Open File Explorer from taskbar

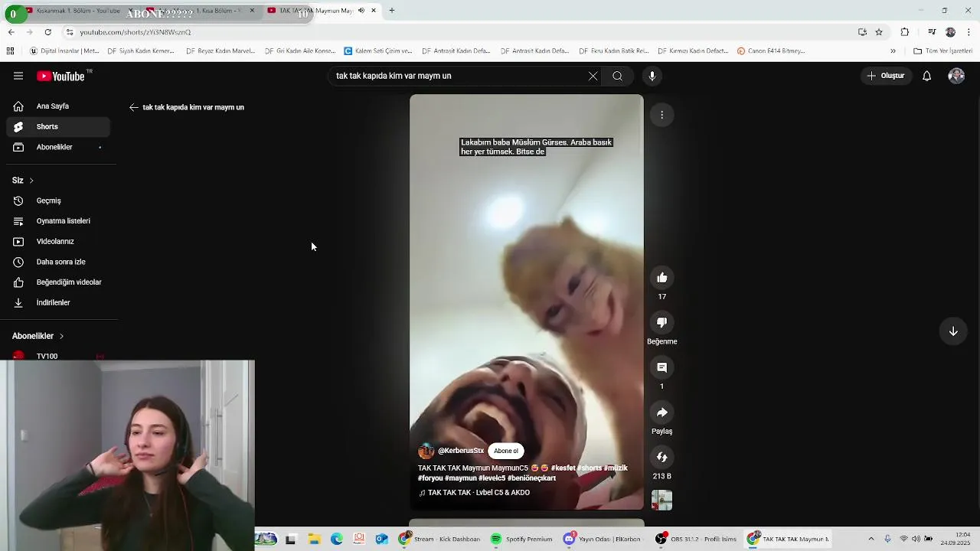(314, 540)
